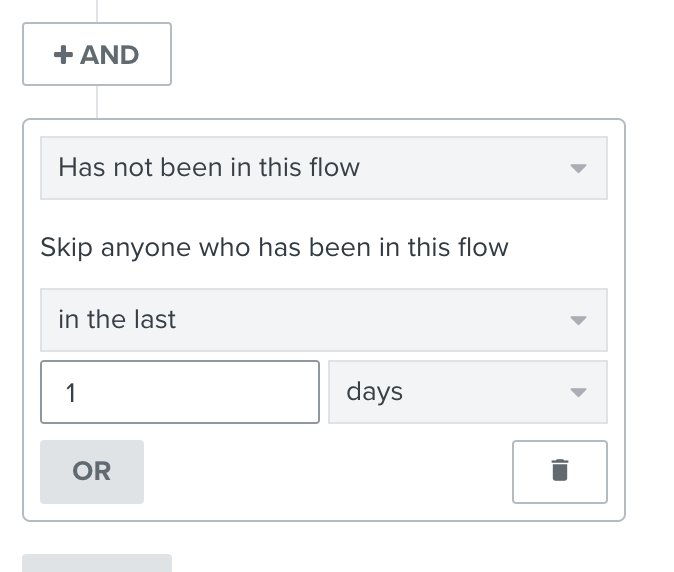This screenshot has width=674, height=572.
Task: Click the caret arrow on the days selector
Action: pyautogui.click(x=578, y=392)
